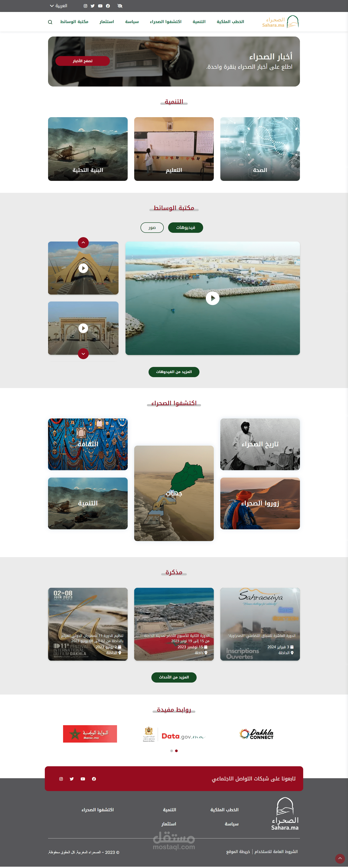Open the search magnifier icon
Viewport: 348px width, 868px height.
click(x=50, y=22)
